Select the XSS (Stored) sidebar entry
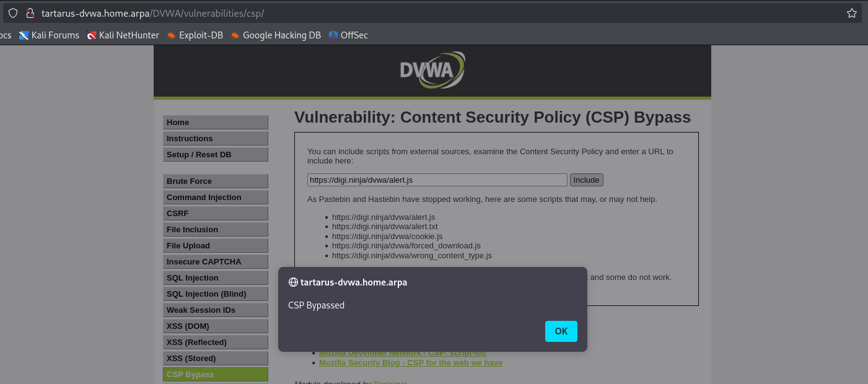Image resolution: width=868 pixels, height=384 pixels. [x=215, y=358]
